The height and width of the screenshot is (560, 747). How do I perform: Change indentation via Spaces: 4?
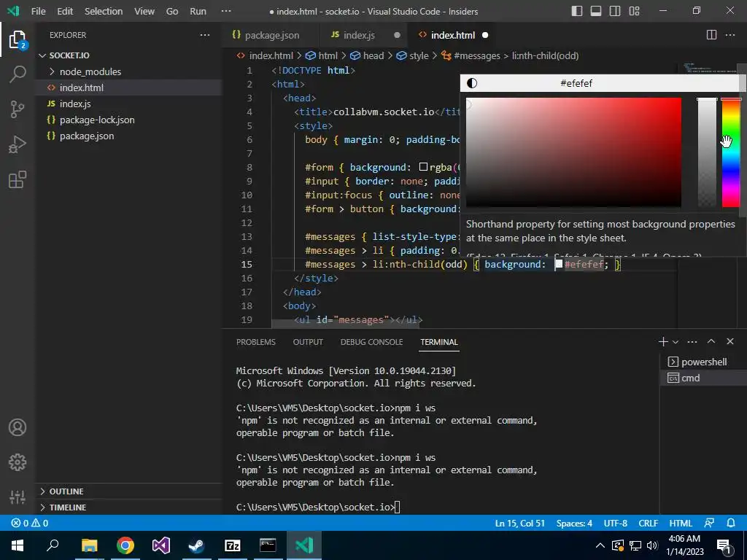pyautogui.click(x=574, y=523)
